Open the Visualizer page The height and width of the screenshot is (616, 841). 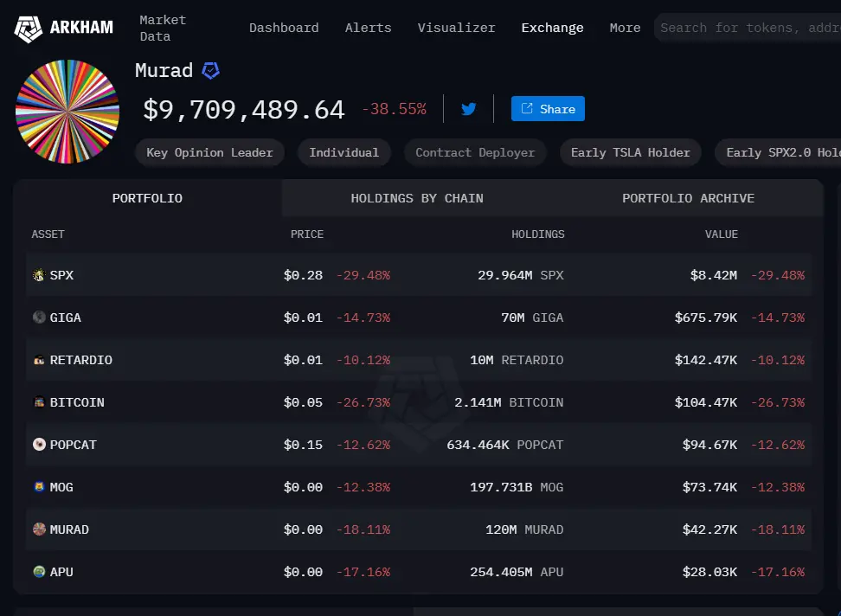(457, 28)
